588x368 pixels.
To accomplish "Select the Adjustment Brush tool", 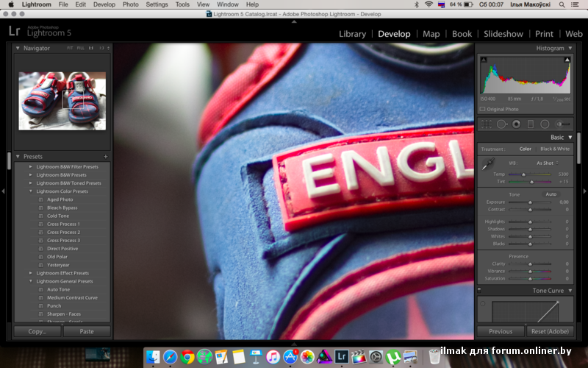I will tap(562, 124).
